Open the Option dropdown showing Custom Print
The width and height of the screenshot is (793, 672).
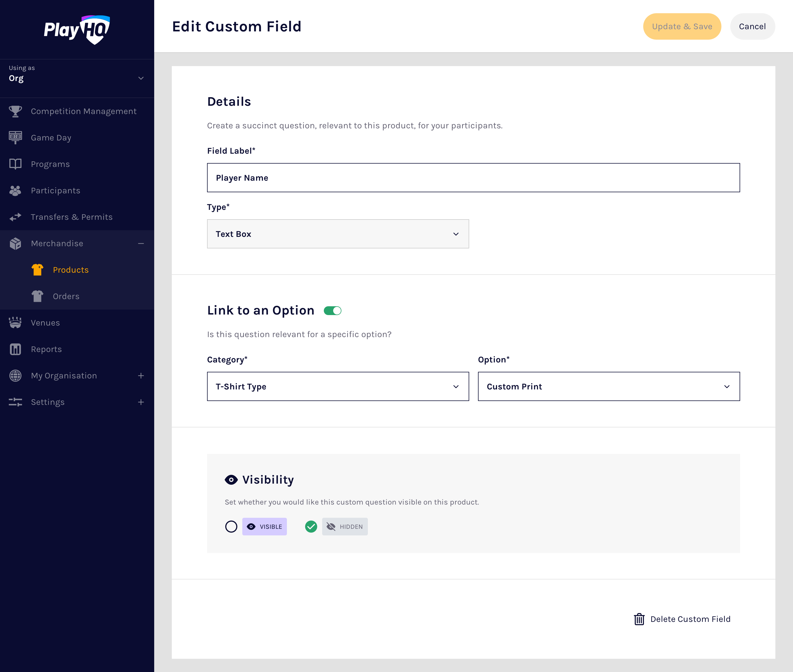[x=609, y=386]
